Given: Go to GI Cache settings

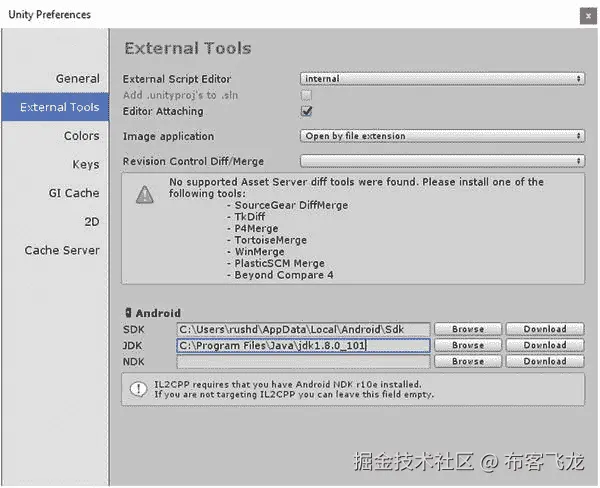Looking at the screenshot, I should pos(74,193).
